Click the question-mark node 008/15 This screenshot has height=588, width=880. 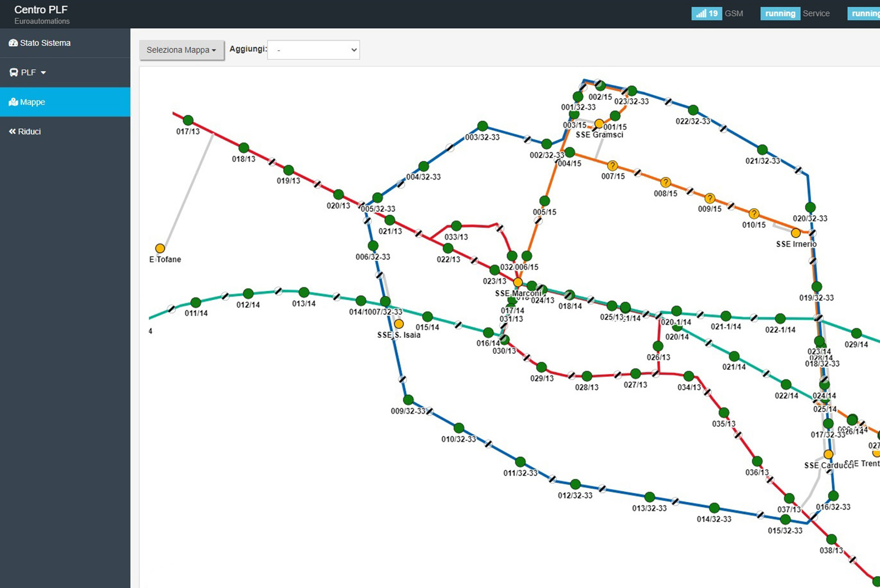(665, 182)
